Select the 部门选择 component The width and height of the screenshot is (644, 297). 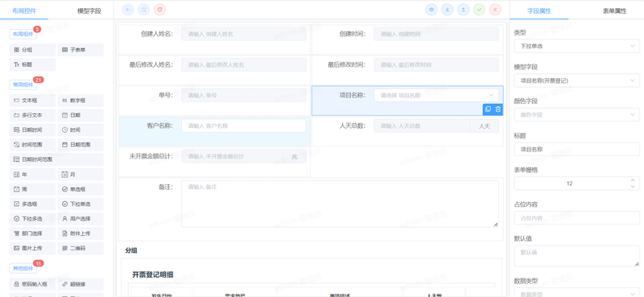point(32,233)
